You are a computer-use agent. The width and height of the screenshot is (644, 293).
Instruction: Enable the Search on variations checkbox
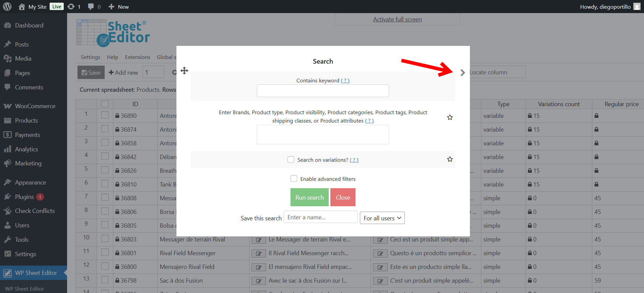coord(291,159)
